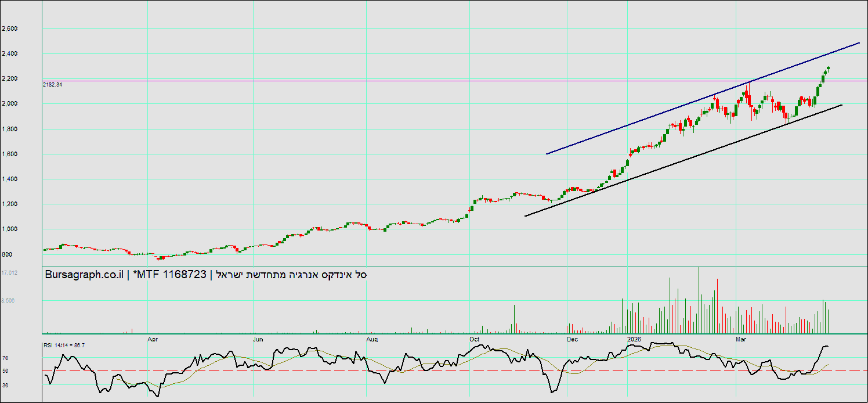This screenshot has width=868, height=403.
Task: Click the 2026 year label on time axis
Action: click(634, 339)
